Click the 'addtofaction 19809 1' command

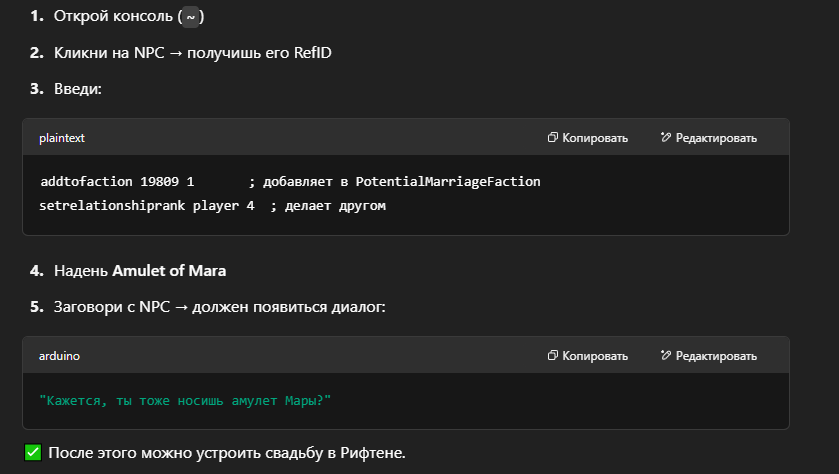[x=117, y=182]
